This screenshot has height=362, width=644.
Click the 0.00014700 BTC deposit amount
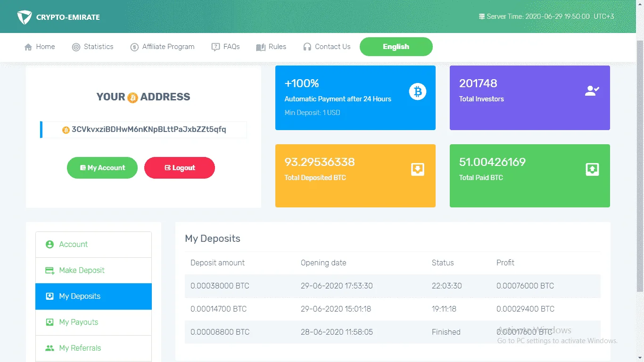point(218,309)
